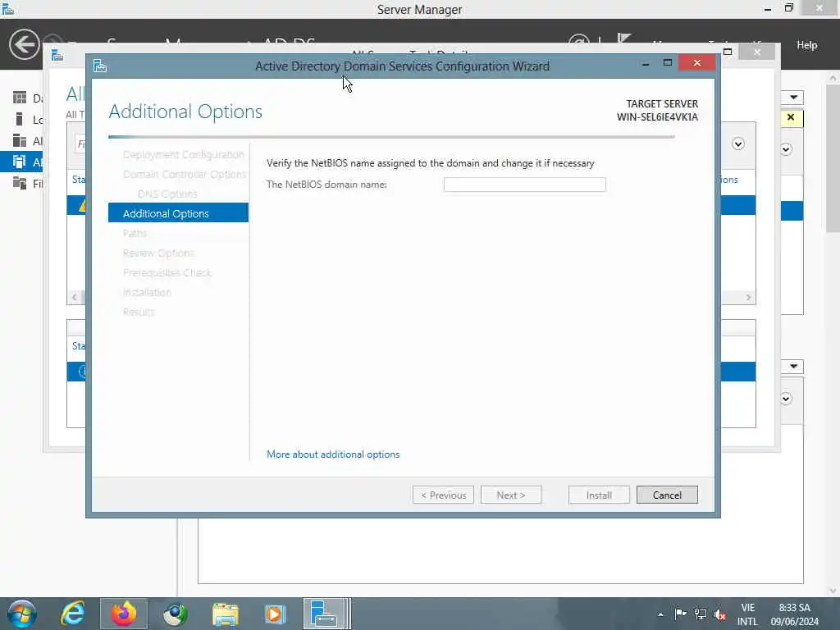
Task: Open the lower-right Tasks dropdown arrow
Action: (x=793, y=367)
